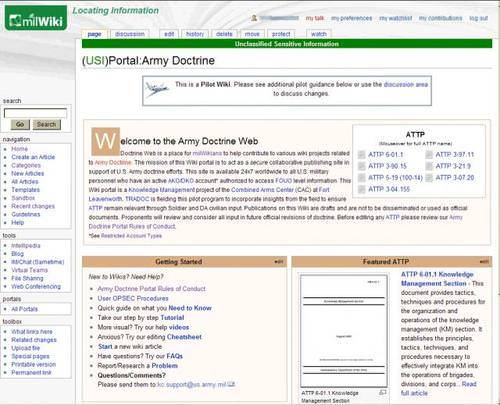Open Templates in navigation

click(26, 190)
